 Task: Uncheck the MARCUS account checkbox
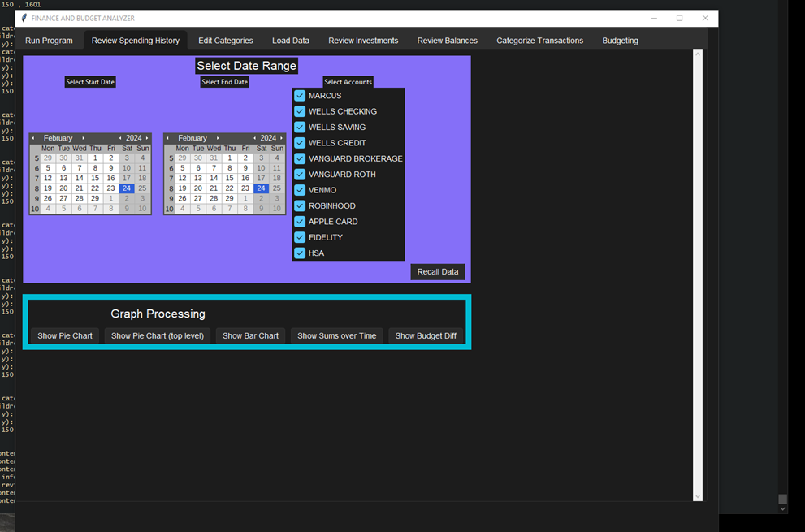pos(300,96)
